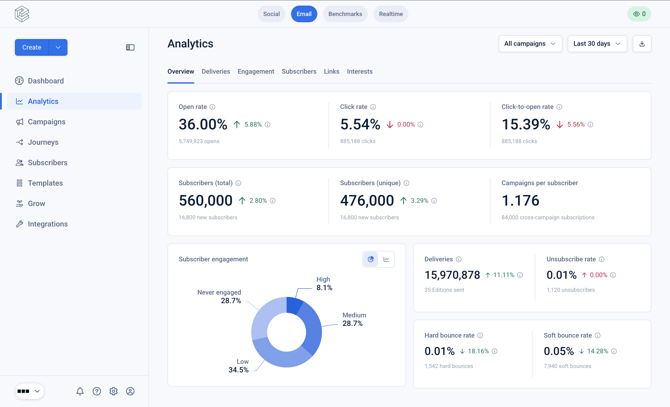Screen dimensions: 670x407
Task: Open notifications bell icon
Action: coord(80,391)
